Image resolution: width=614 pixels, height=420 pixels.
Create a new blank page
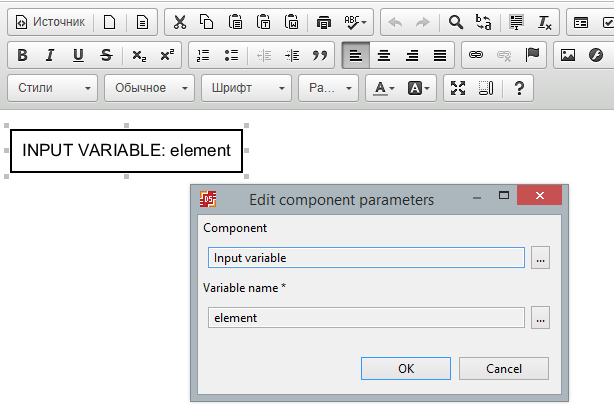coord(110,22)
